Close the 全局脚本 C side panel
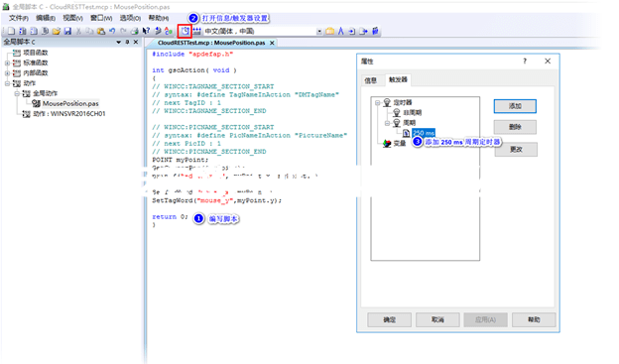The image size is (619, 364). coord(136,42)
